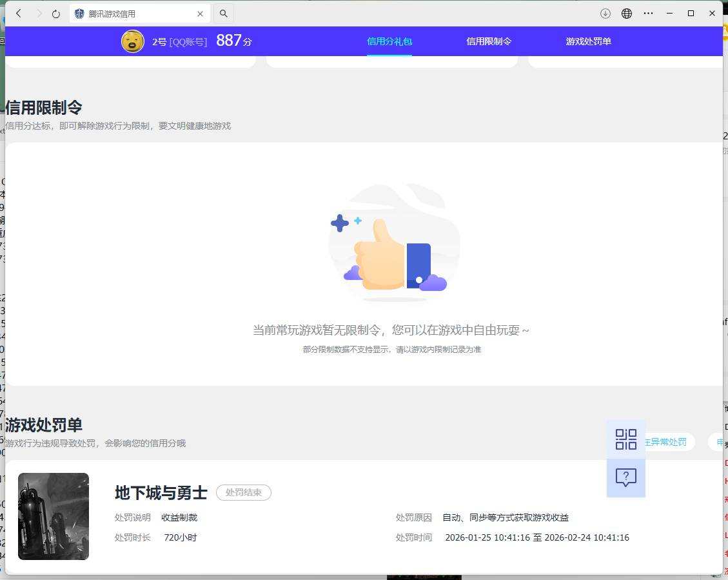
Task: Reload the page with the refresh icon
Action: [x=56, y=14]
